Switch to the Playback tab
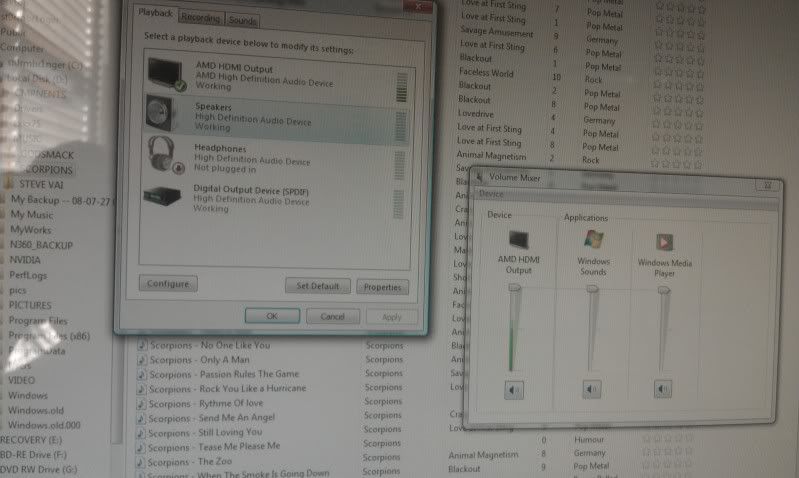Screen dimensions: 799x478 point(155,13)
